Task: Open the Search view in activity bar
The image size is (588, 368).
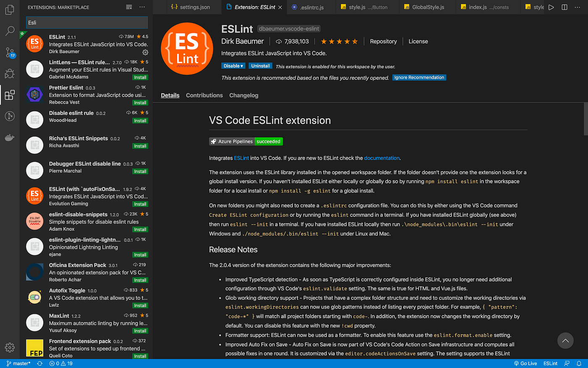Action: click(x=10, y=31)
